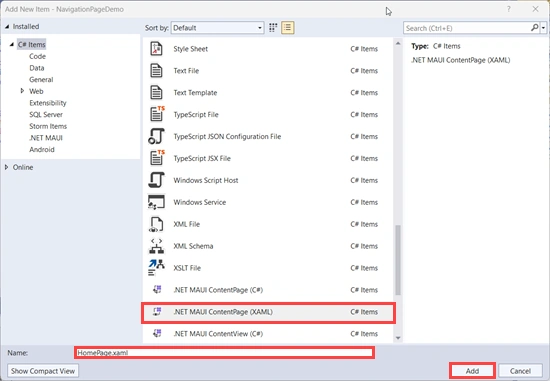Collapse the C# Items tree node
Screen dimensions: 550x381
click(x=12, y=45)
